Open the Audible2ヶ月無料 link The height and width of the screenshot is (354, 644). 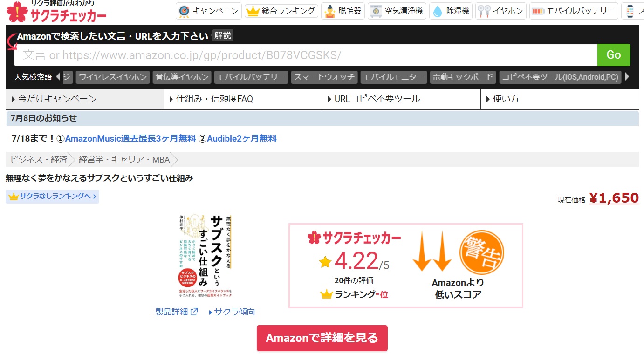[x=242, y=138]
